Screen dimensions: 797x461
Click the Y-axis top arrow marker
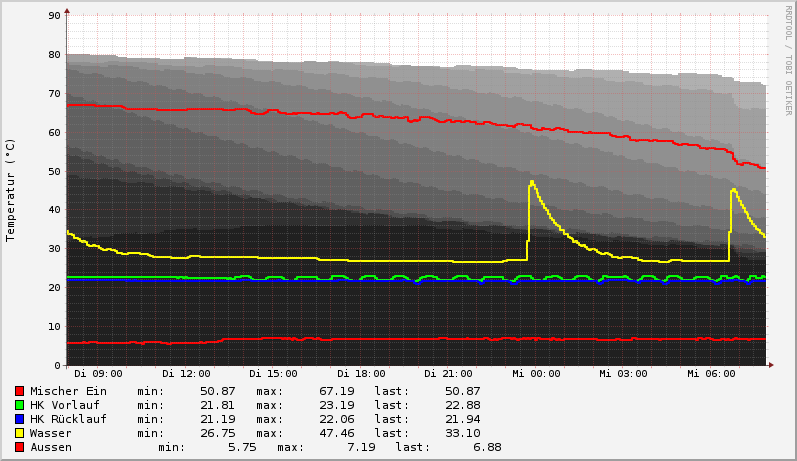pos(67,11)
